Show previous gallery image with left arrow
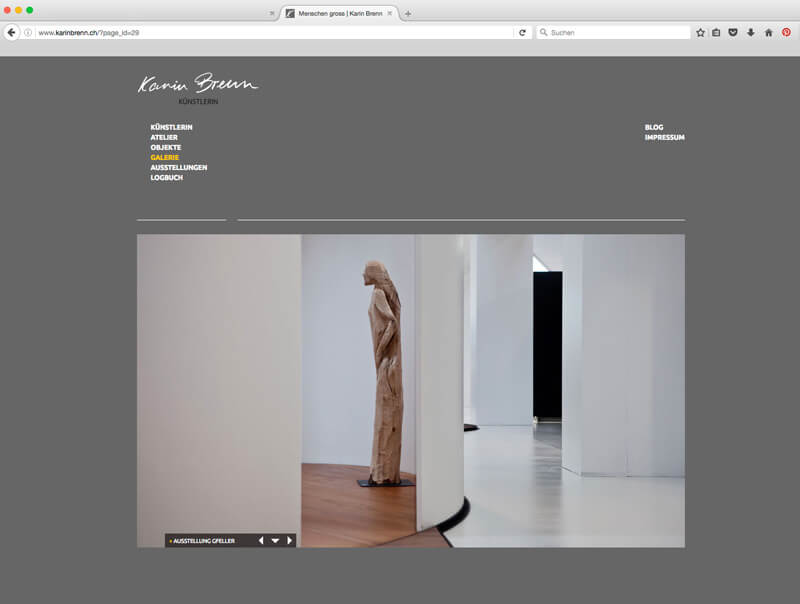 coord(261,540)
